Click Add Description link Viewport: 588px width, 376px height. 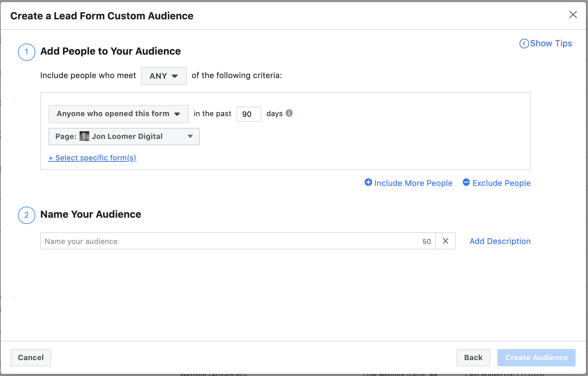pos(500,241)
